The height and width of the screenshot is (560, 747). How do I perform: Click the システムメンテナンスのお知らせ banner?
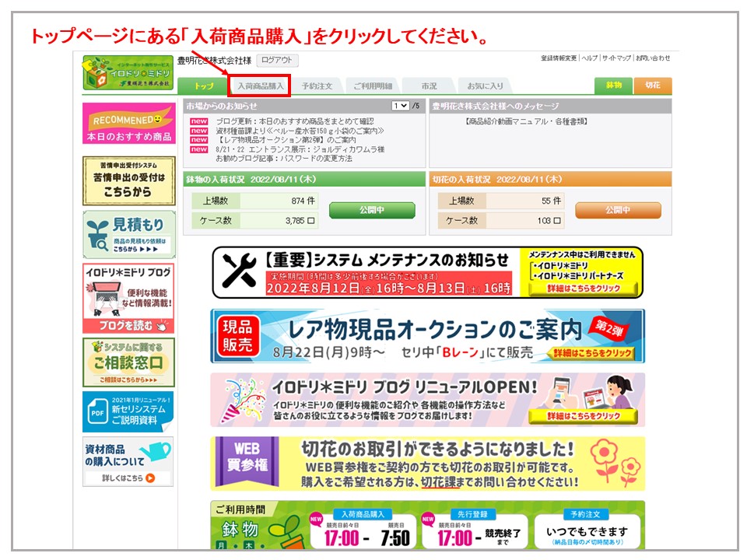tap(427, 273)
